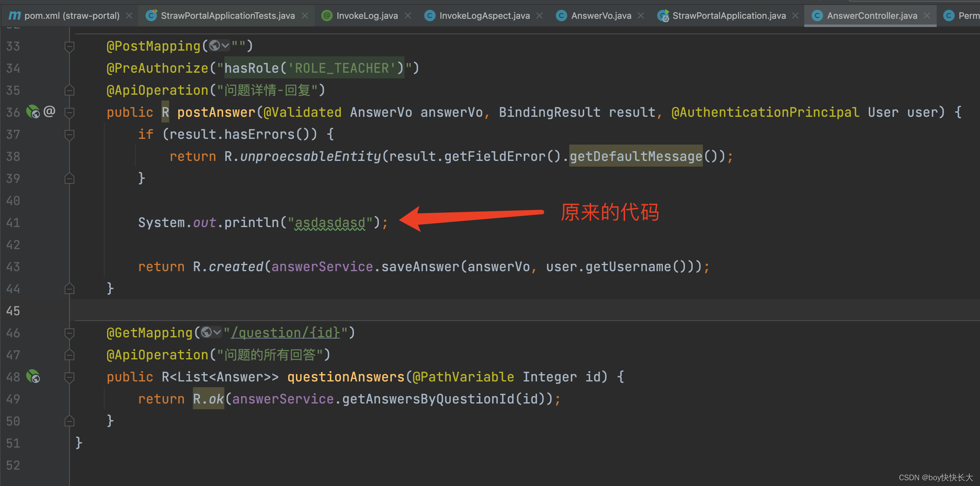Click @PathVariable annotation on line 48
980x486 pixels.
click(x=463, y=377)
